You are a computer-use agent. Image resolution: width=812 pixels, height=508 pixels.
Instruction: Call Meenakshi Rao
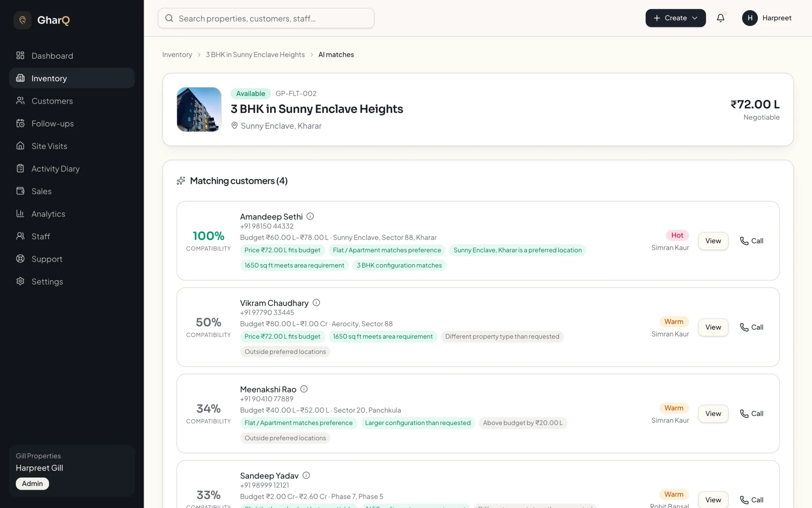[x=752, y=414]
